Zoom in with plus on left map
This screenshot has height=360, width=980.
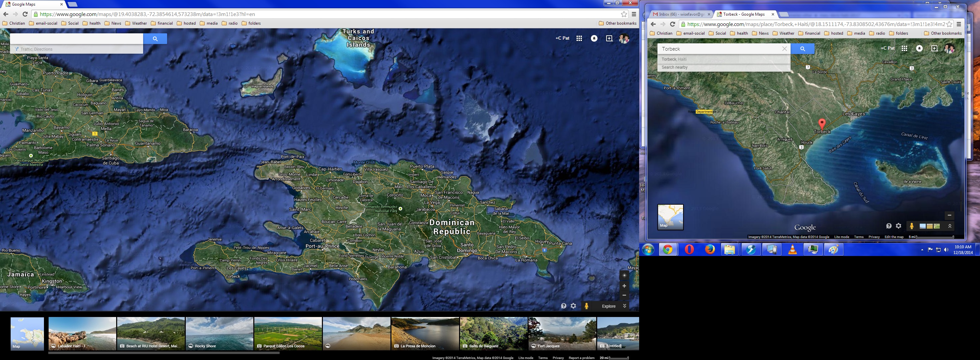624,286
